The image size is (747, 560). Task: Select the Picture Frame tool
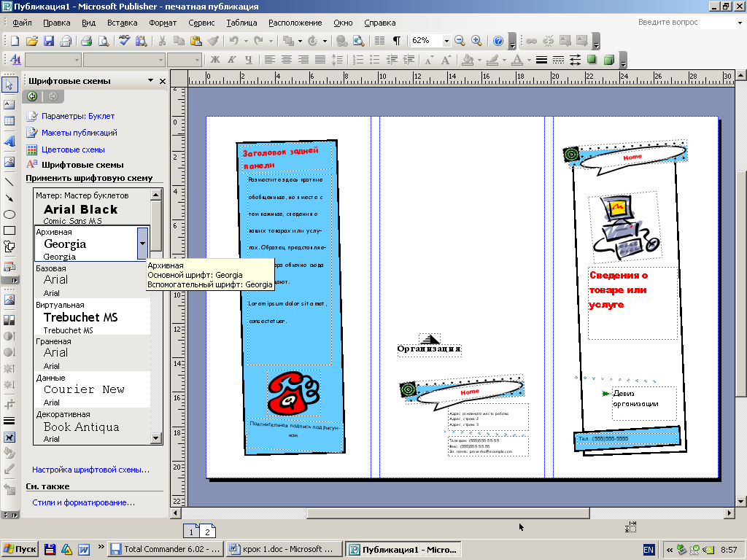click(x=9, y=162)
